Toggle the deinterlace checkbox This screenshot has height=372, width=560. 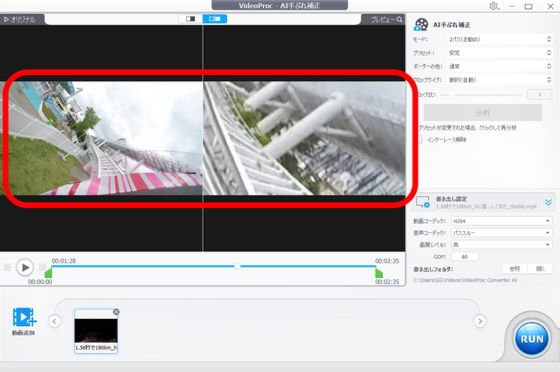click(x=419, y=140)
